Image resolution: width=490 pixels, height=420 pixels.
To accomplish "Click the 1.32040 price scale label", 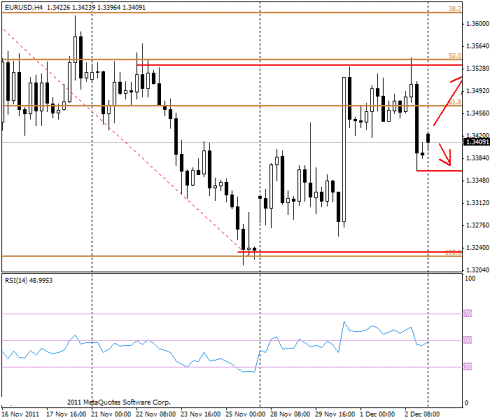I will (477, 270).
